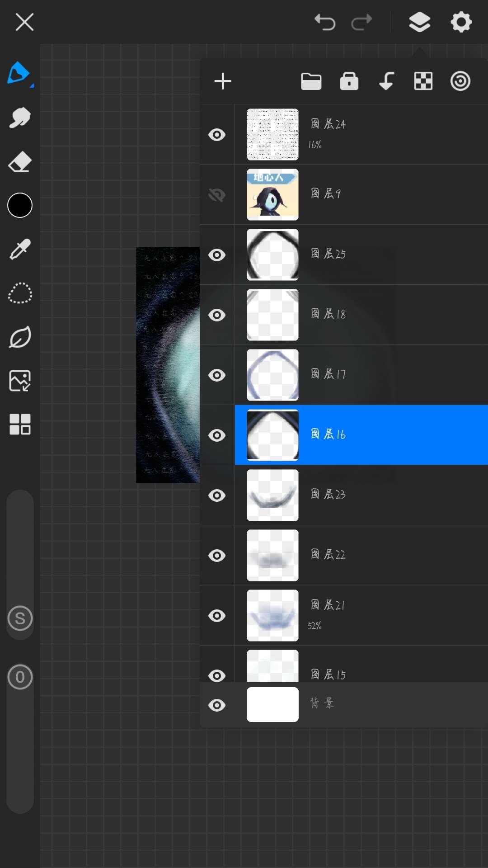Hide layer 图层22
Image resolution: width=488 pixels, height=868 pixels.
pyautogui.click(x=217, y=556)
